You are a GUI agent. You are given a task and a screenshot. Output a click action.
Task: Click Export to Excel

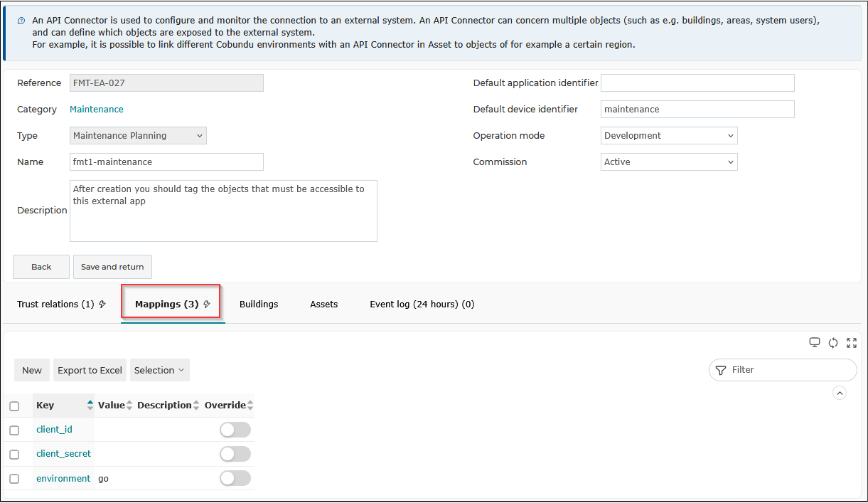point(90,370)
